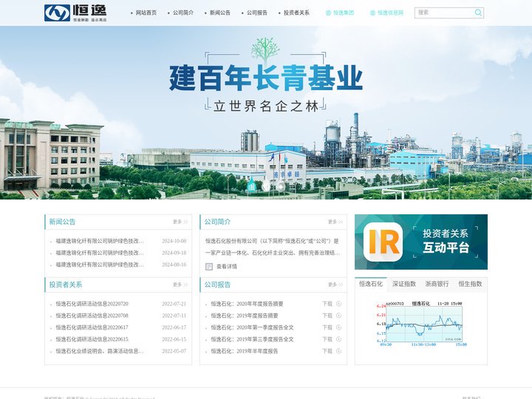Viewport: 532px width, 399px height.
Task: Click the 投资者关系 panel heading
Action: click(x=66, y=284)
